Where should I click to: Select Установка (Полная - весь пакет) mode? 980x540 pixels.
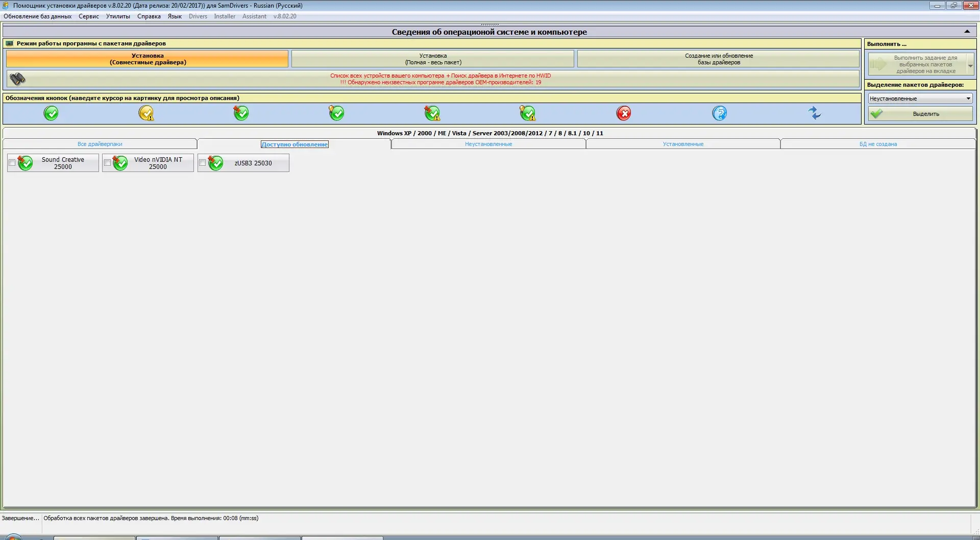(x=433, y=59)
